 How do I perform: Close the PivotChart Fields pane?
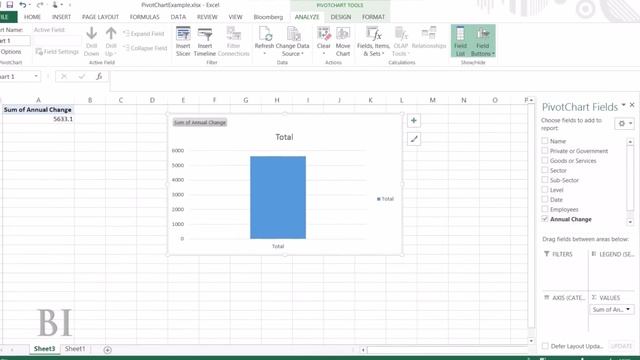point(632,105)
